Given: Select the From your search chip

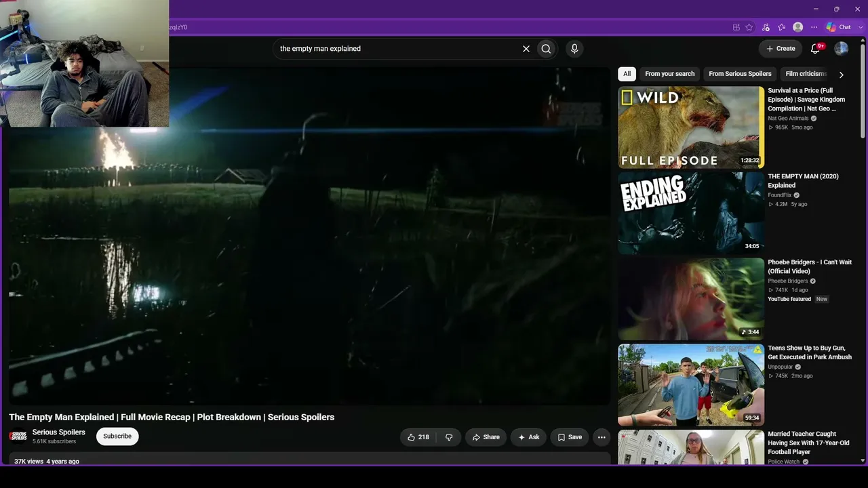Looking at the screenshot, I should point(670,74).
